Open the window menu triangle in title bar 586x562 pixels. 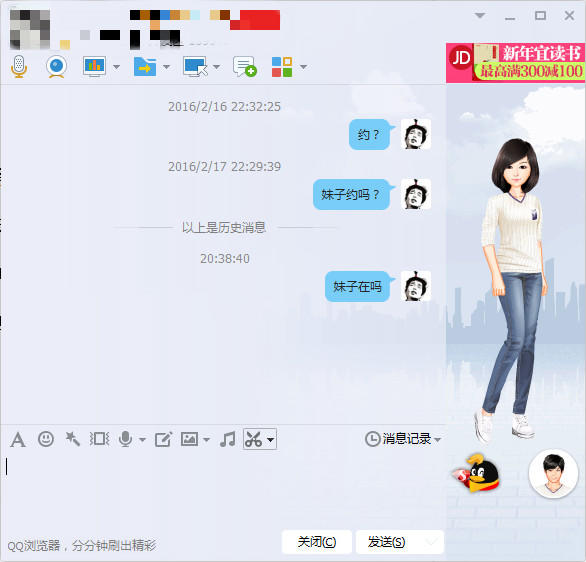(x=480, y=16)
